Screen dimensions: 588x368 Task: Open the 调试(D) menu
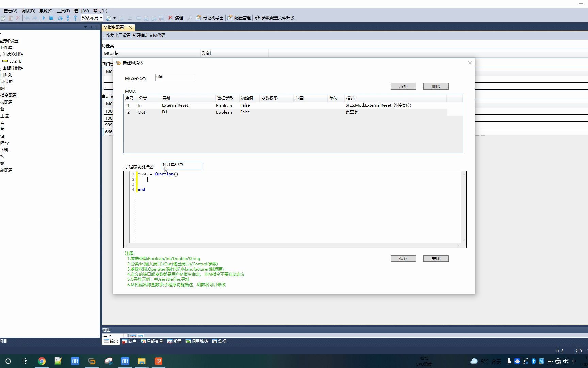point(28,11)
